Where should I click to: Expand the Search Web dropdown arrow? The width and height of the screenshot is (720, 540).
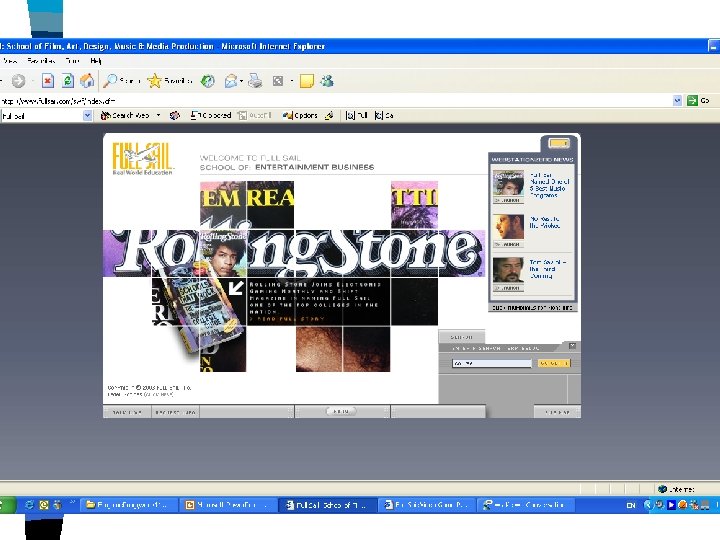[158, 115]
